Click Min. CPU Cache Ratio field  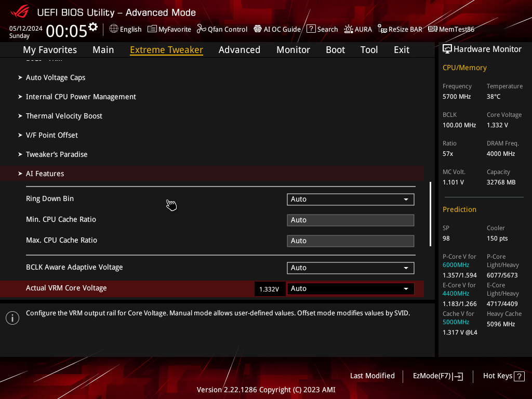[351, 220]
